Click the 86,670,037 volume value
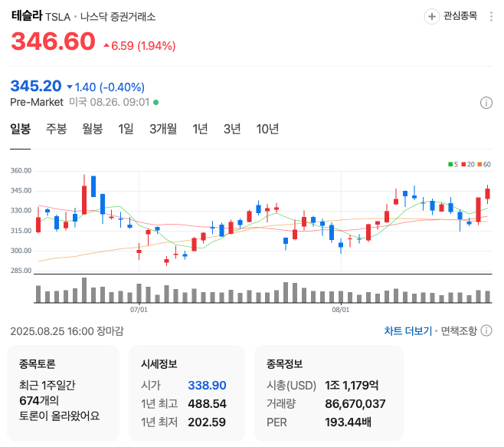This screenshot has width=504, height=447. click(355, 403)
